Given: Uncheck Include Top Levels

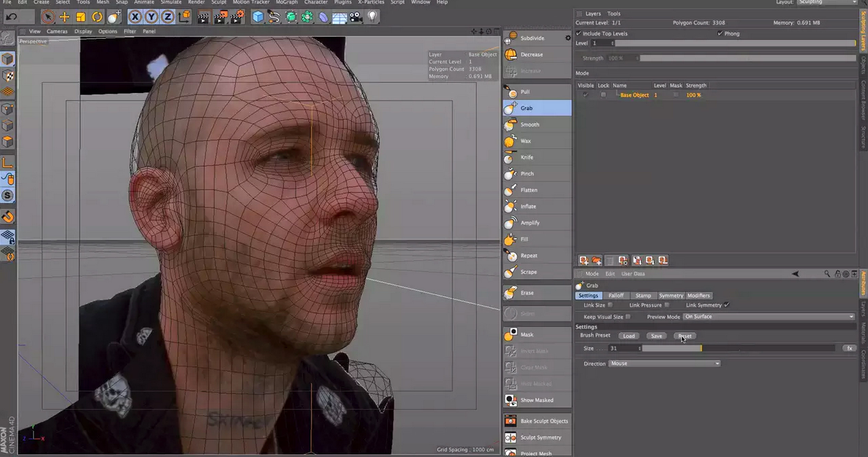Looking at the screenshot, I should 579,33.
